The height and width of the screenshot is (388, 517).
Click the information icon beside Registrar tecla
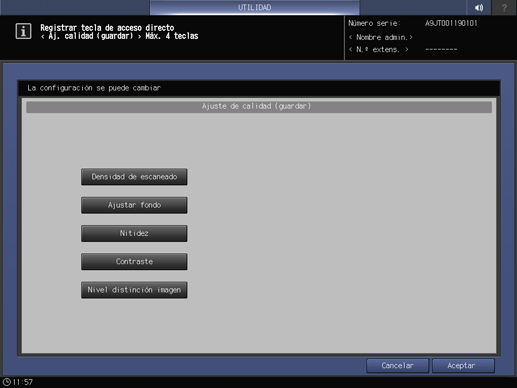(x=23, y=31)
